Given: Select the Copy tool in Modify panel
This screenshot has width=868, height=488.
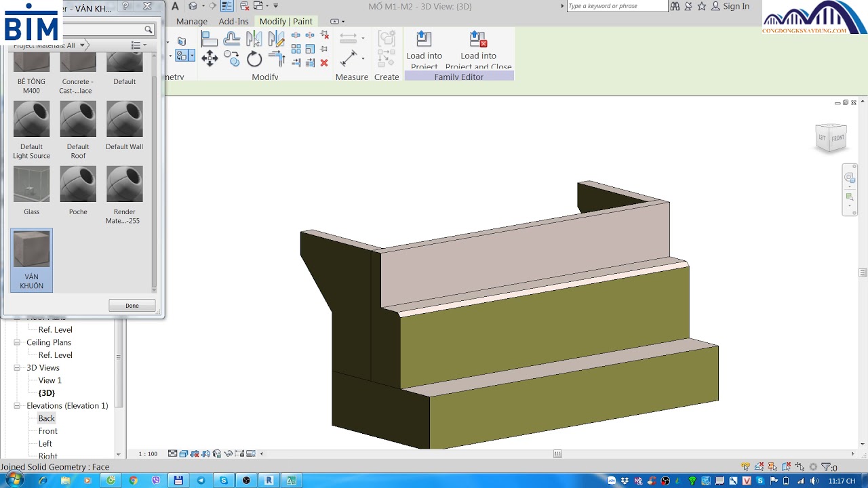Looking at the screenshot, I should coord(232,59).
